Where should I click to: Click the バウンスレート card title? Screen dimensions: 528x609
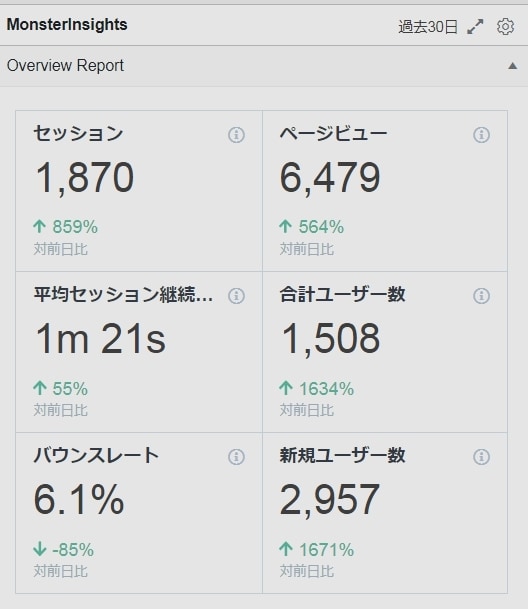click(96, 455)
